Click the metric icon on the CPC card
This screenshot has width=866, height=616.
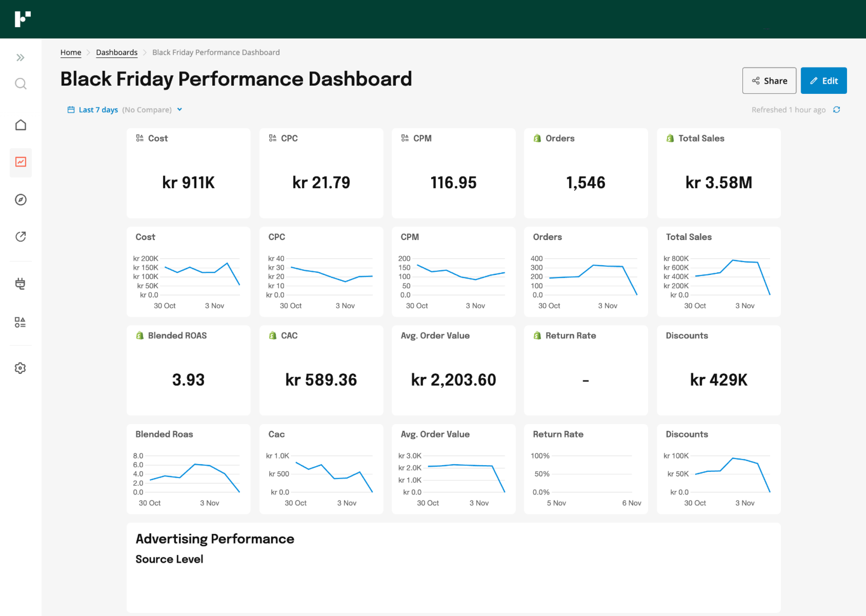coord(273,138)
